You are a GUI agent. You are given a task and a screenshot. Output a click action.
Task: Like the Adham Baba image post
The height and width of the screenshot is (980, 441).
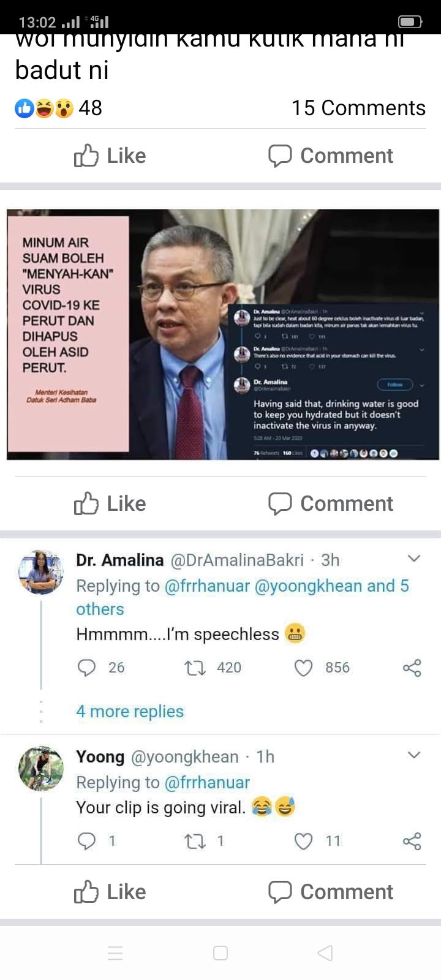click(110, 503)
